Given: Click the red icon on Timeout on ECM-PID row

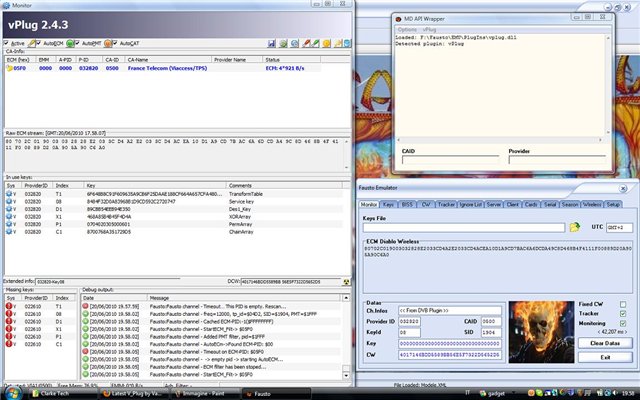Looking at the screenshot, I should point(85,351).
